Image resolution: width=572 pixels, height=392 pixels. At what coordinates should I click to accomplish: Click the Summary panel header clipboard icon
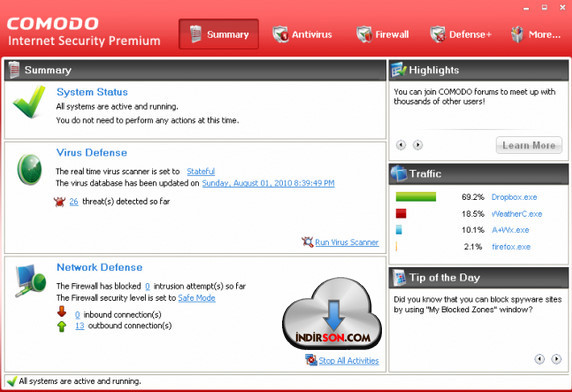pos(14,70)
